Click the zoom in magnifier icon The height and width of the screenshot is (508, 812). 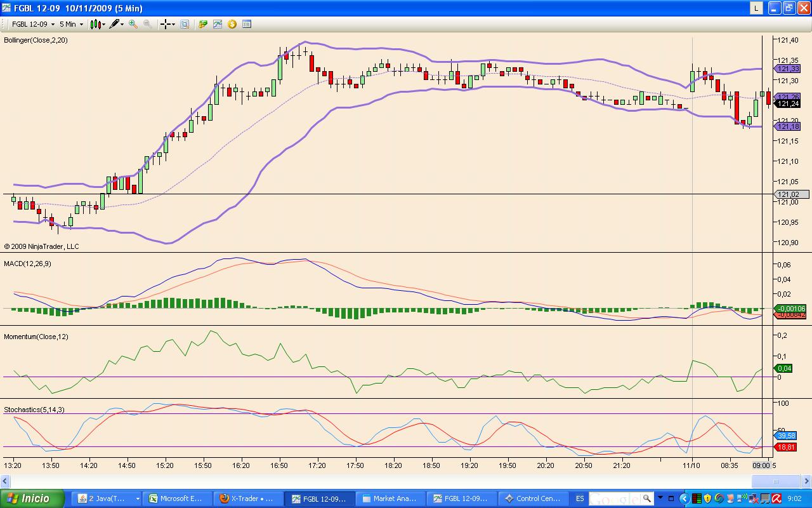133,24
